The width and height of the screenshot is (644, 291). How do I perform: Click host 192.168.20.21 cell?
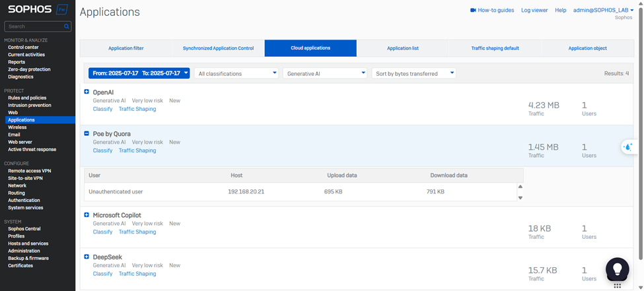(246, 191)
